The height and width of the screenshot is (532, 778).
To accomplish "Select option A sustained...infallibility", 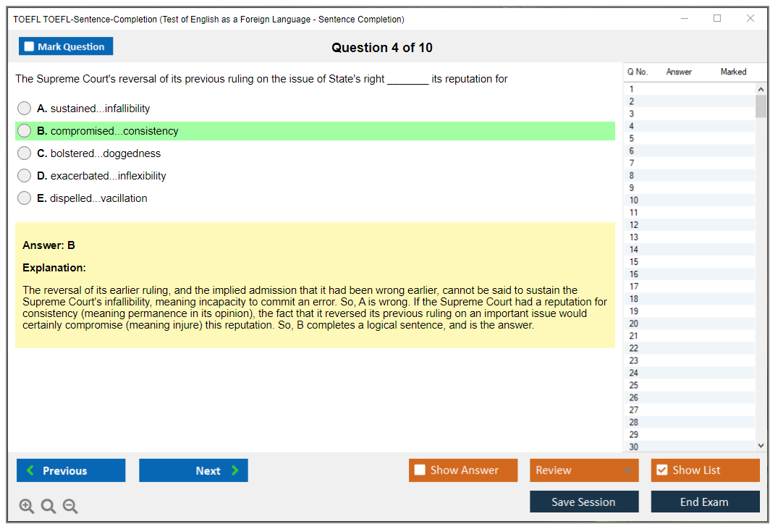I will (25, 109).
